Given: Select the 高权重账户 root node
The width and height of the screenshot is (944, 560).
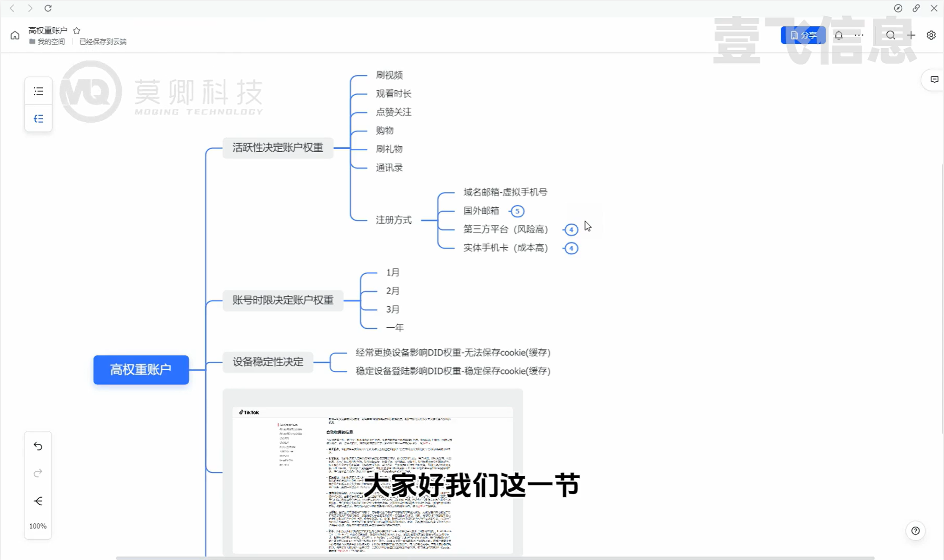Looking at the screenshot, I should point(141,370).
